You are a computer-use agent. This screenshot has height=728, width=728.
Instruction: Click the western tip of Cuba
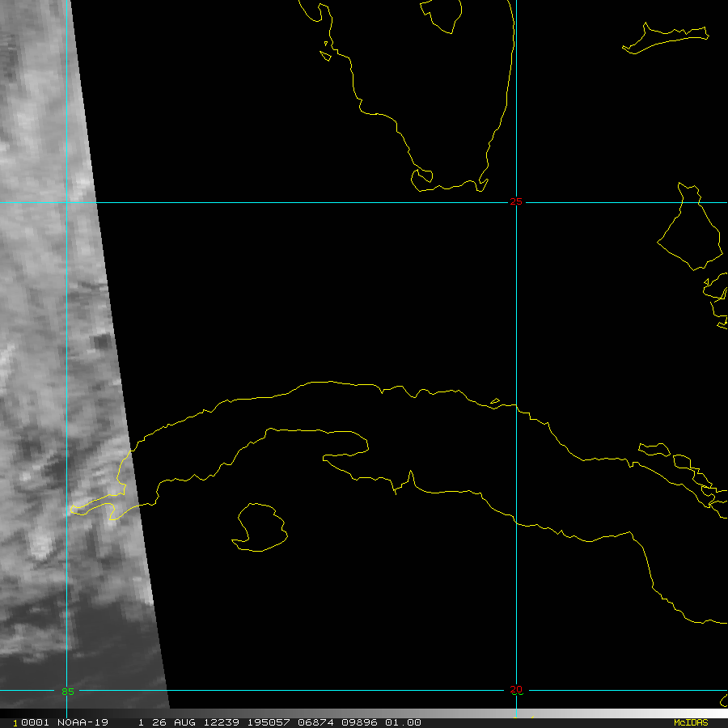74,509
